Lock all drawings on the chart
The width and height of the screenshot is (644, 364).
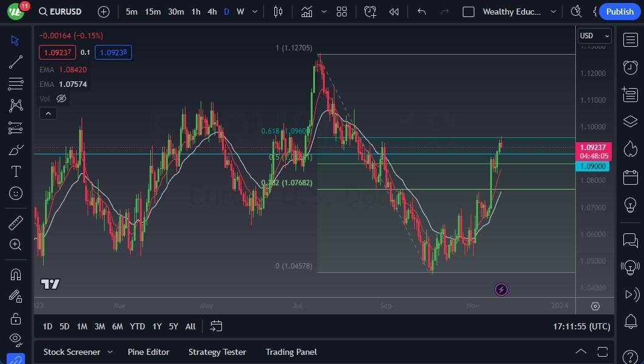pyautogui.click(x=15, y=318)
